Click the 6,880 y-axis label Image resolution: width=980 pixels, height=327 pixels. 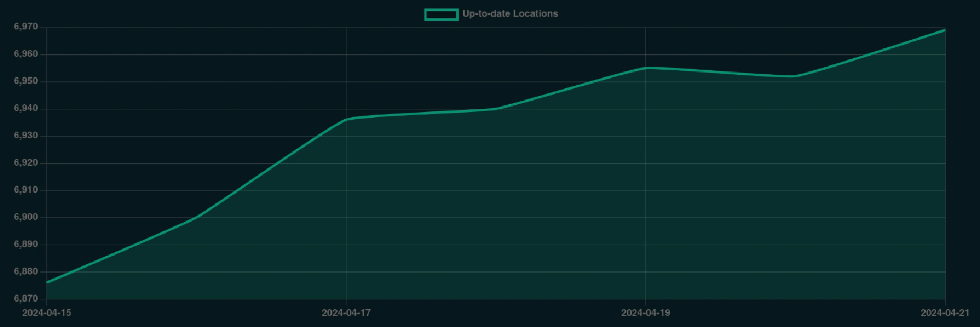click(26, 271)
